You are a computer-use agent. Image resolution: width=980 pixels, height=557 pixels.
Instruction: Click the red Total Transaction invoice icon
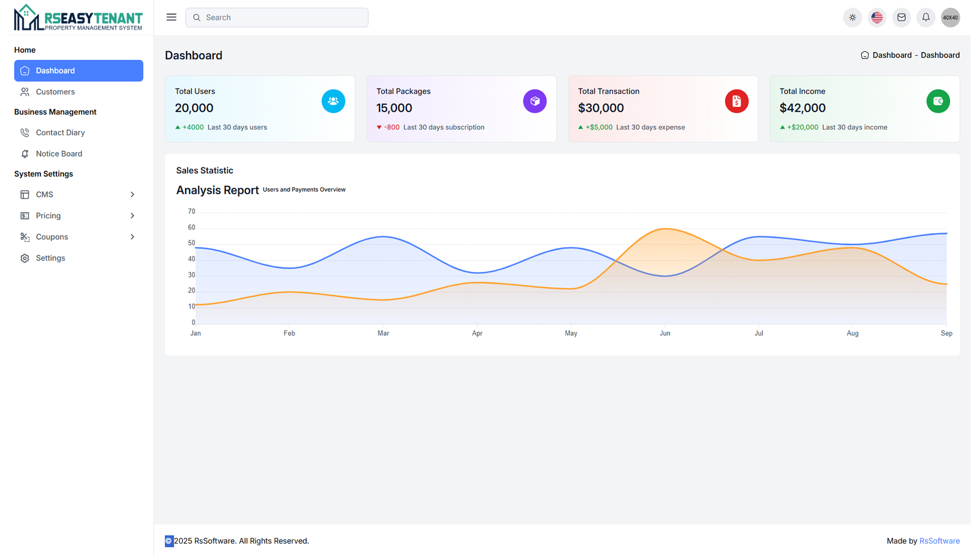[x=736, y=101]
